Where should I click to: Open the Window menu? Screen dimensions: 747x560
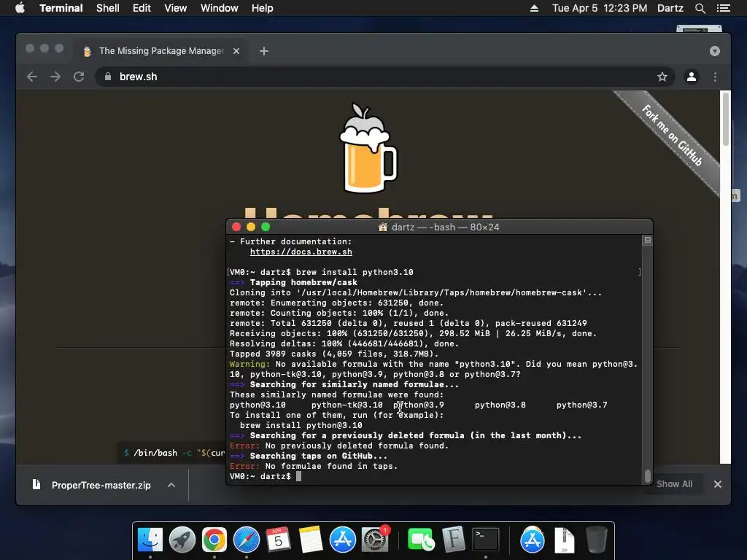219,8
